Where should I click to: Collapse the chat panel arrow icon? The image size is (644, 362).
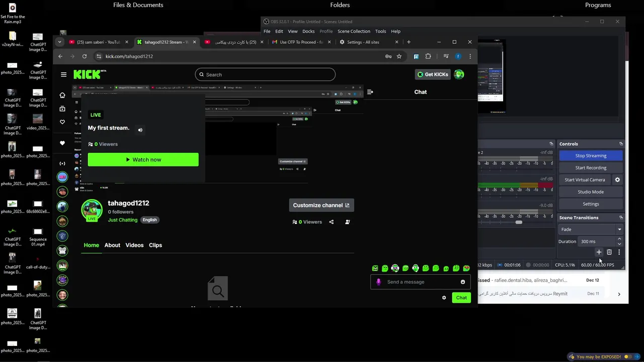coord(370,92)
